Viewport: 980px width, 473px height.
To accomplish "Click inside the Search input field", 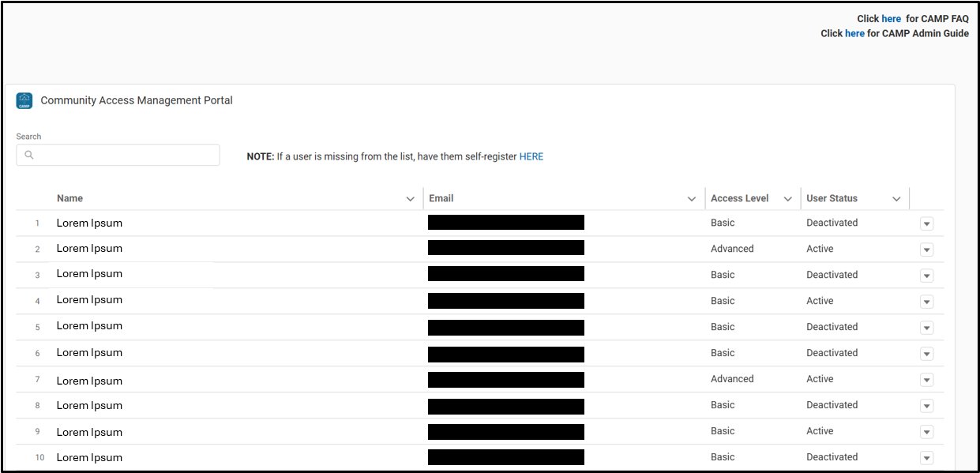I will point(118,155).
